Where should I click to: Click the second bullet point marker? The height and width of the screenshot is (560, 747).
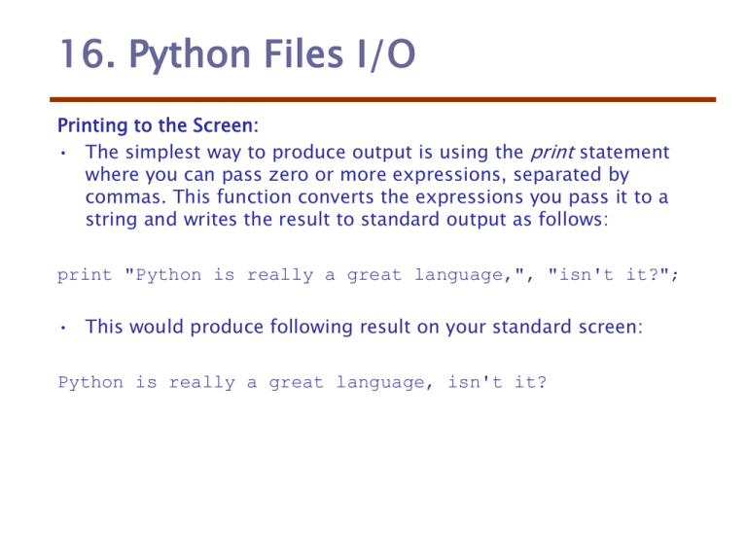[x=63, y=328]
